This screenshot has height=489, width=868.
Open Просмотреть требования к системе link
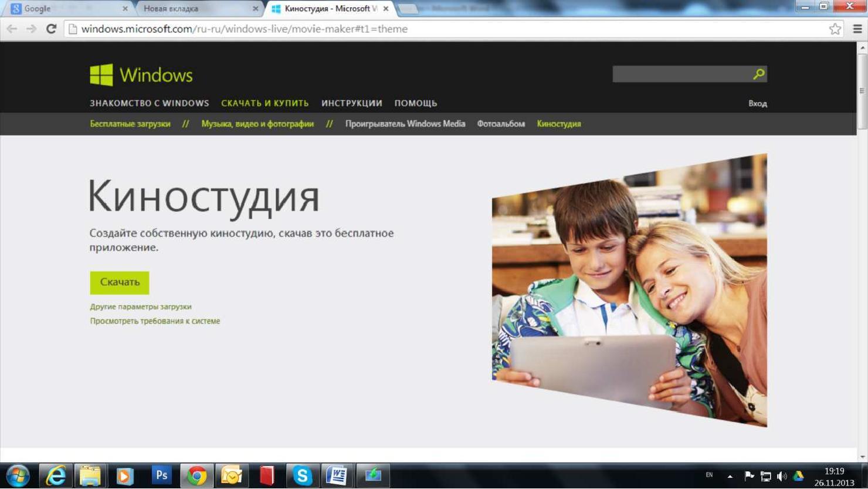(154, 321)
